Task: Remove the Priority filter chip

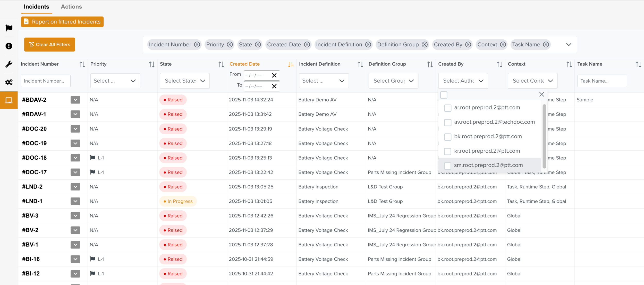Action: [230, 45]
